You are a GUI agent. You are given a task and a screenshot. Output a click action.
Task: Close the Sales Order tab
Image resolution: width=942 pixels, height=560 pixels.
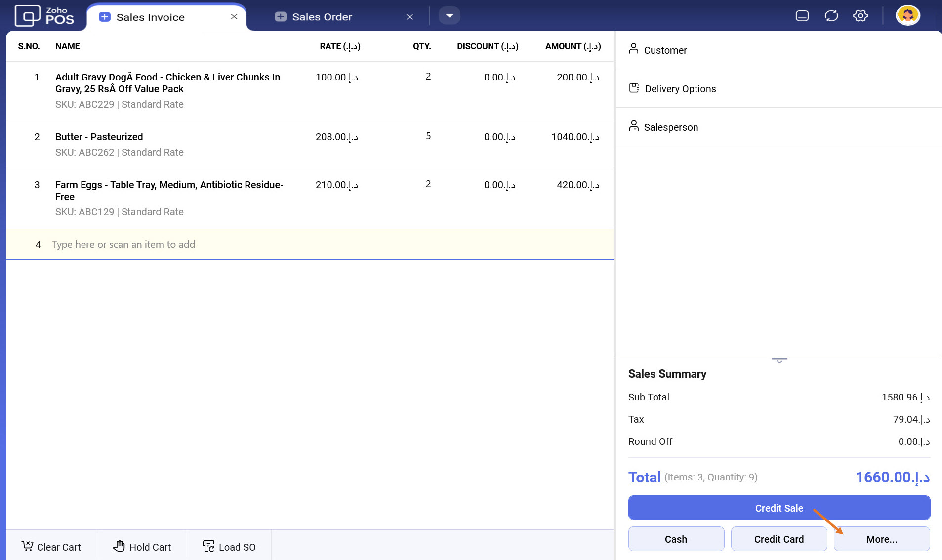click(x=410, y=17)
